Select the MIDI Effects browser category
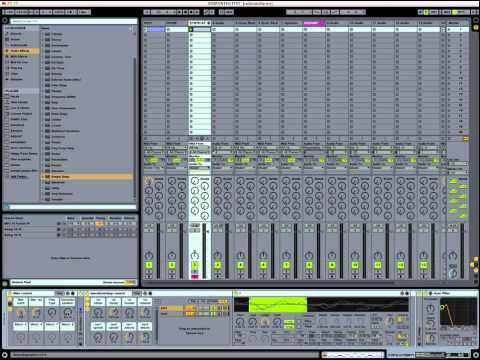Screen dimensions: 480x360 click(19, 56)
